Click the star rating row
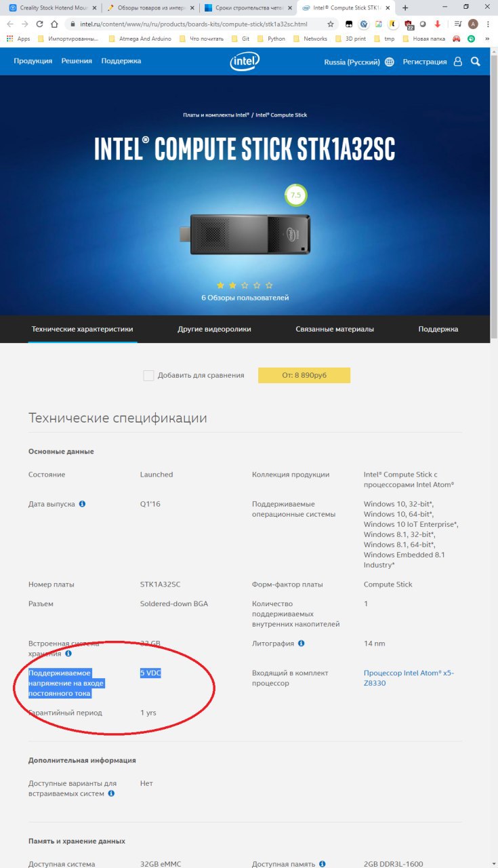Viewport: 498px width, 868px height. (245, 285)
